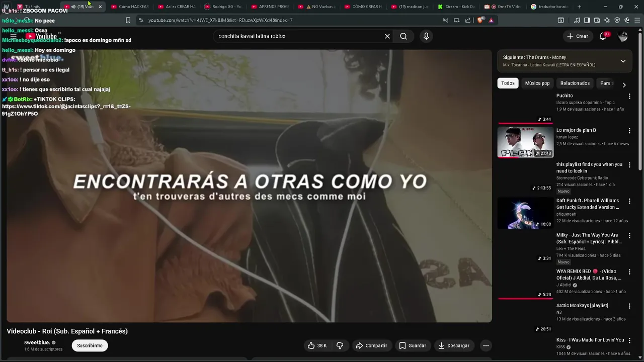The height and width of the screenshot is (362, 644).
Task: Click the Brave Shields lion icon
Action: click(x=480, y=20)
